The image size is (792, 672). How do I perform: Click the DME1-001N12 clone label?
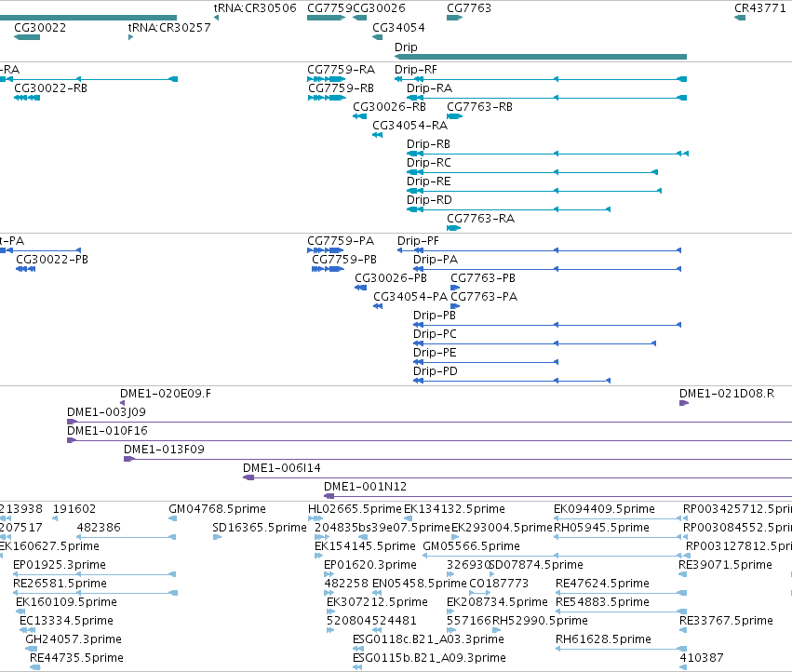click(x=365, y=487)
